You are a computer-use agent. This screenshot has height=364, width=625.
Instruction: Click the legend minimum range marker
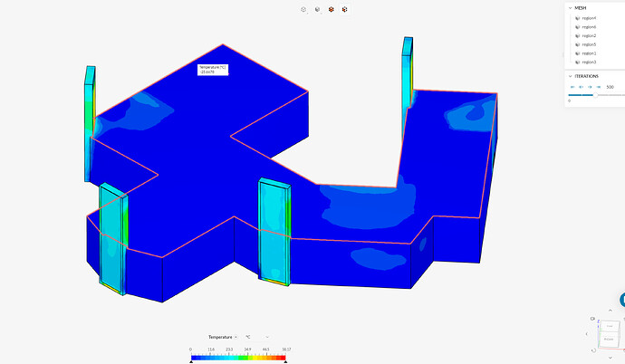tap(191, 361)
